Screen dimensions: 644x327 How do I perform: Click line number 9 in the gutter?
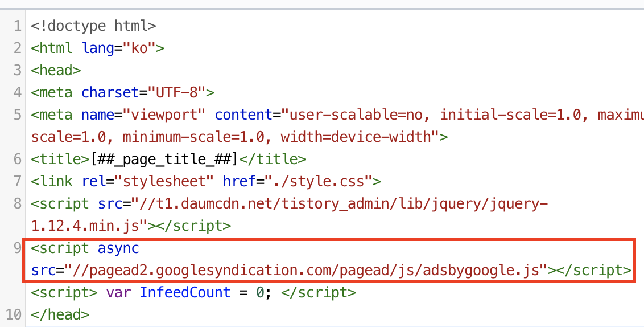[17, 248]
